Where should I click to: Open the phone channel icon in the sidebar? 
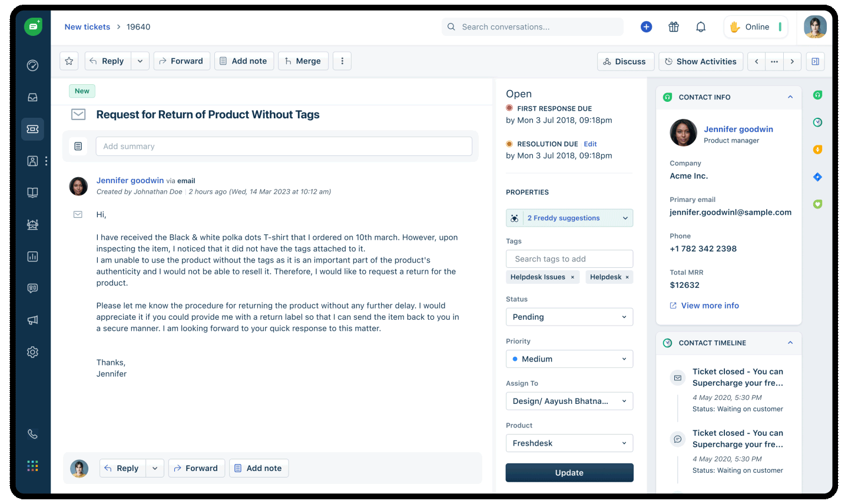pyautogui.click(x=32, y=434)
